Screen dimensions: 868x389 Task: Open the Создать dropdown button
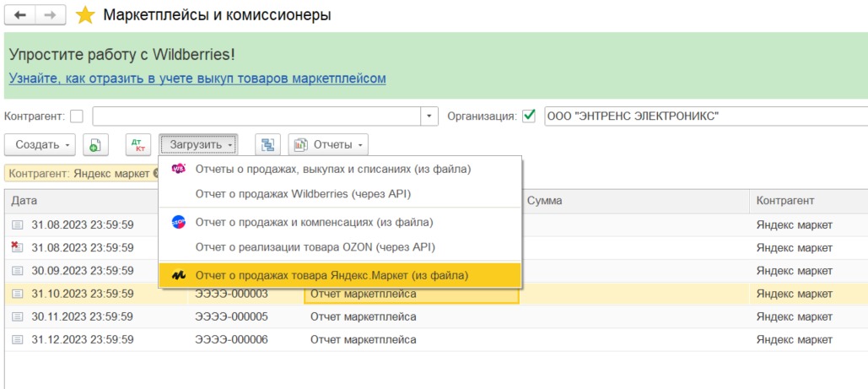[x=45, y=145]
